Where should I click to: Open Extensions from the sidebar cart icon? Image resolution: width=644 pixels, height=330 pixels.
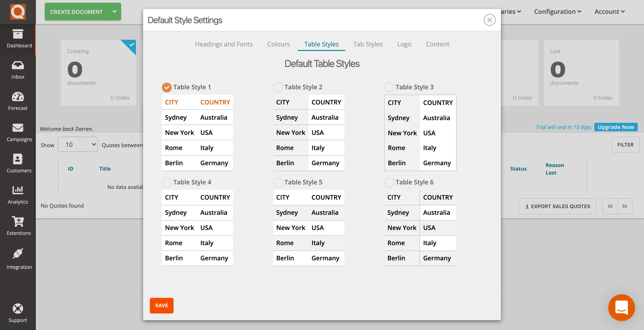click(x=18, y=226)
